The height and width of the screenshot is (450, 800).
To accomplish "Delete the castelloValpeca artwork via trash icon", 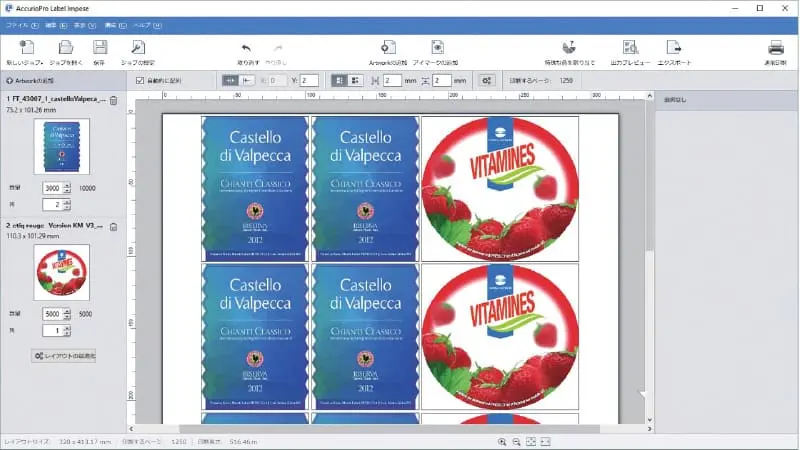I will coord(113,100).
